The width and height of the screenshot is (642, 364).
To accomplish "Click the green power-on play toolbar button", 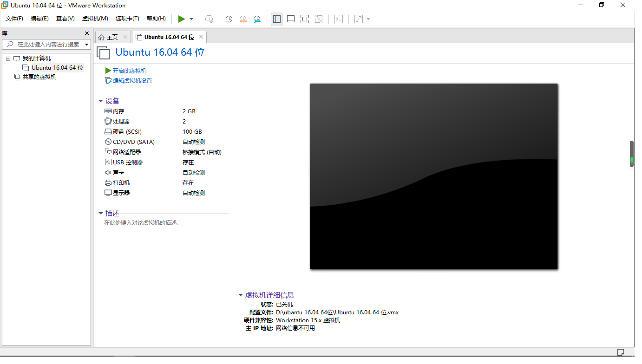I will coord(182,19).
